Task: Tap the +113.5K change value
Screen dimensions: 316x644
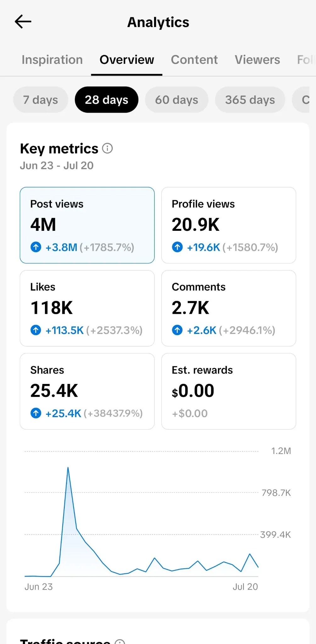Action: [x=64, y=330]
